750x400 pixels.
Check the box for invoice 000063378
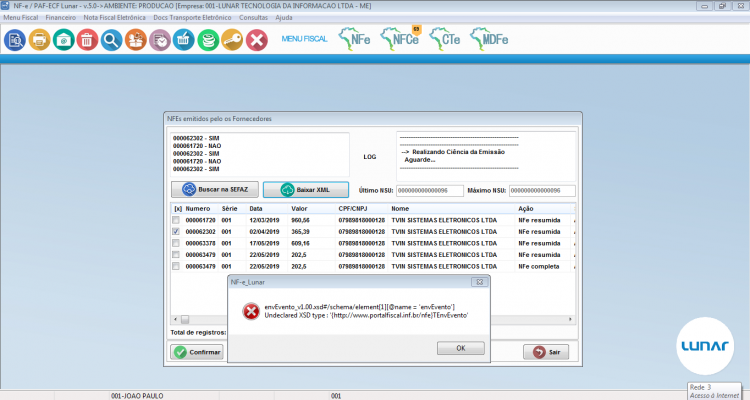pyautogui.click(x=176, y=243)
